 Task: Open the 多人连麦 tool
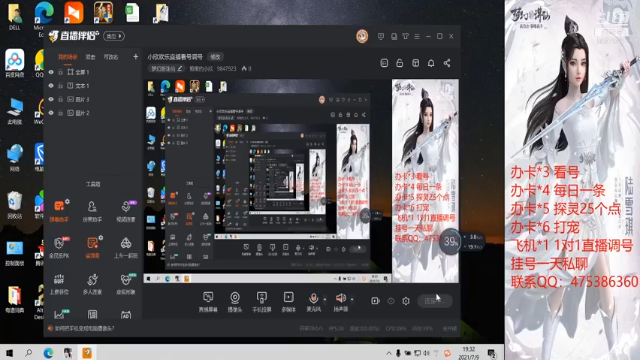pos(92,283)
